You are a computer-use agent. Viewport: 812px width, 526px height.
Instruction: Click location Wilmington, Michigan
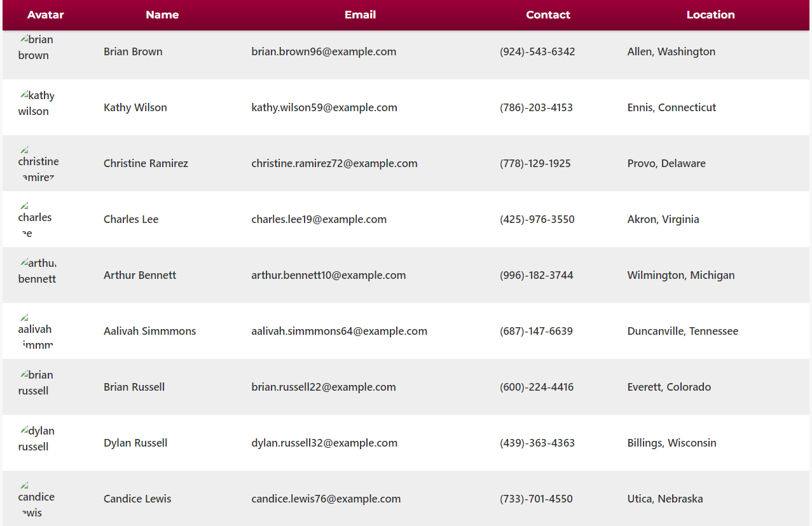[681, 275]
